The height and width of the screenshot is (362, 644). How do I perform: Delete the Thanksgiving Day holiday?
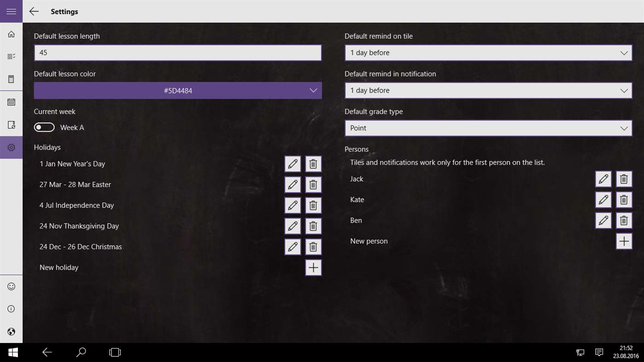coord(313,226)
